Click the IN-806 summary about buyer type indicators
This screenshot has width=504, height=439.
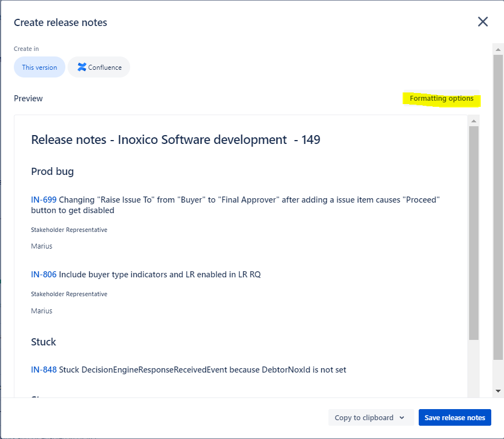[x=160, y=275]
